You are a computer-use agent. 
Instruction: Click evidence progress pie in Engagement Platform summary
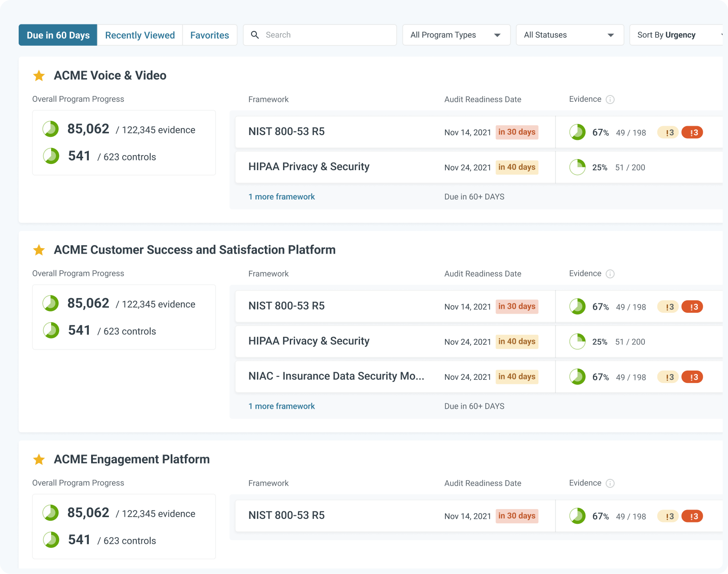pos(51,513)
